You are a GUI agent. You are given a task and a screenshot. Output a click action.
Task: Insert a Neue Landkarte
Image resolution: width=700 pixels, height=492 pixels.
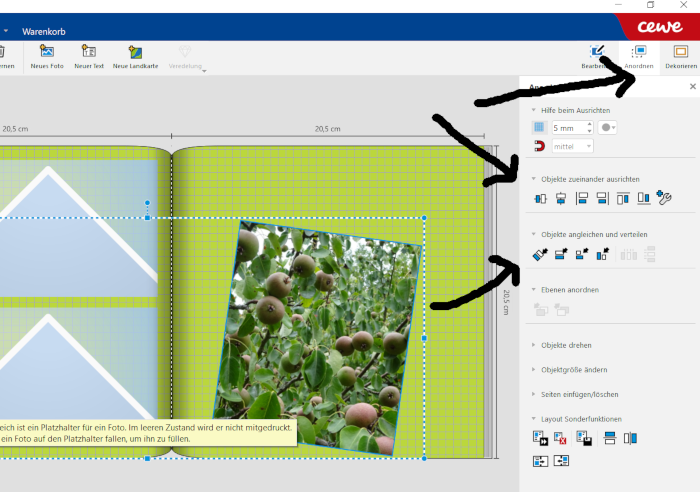[135, 52]
